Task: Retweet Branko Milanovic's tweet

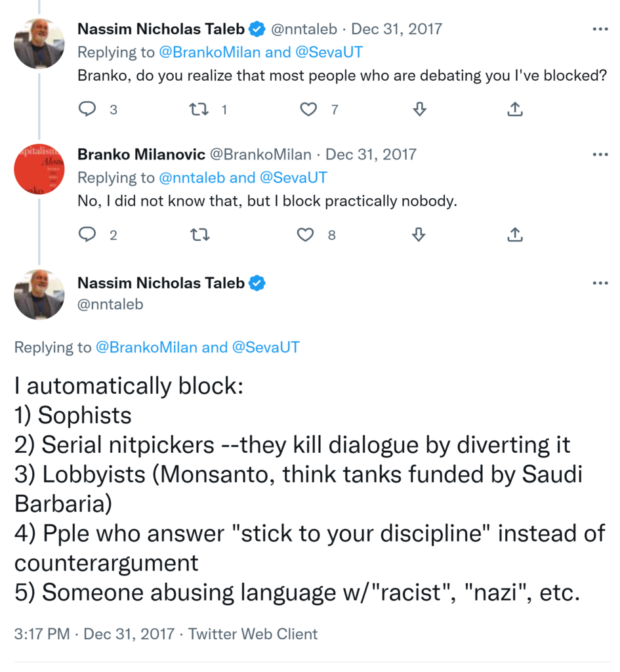Action: coord(197,234)
